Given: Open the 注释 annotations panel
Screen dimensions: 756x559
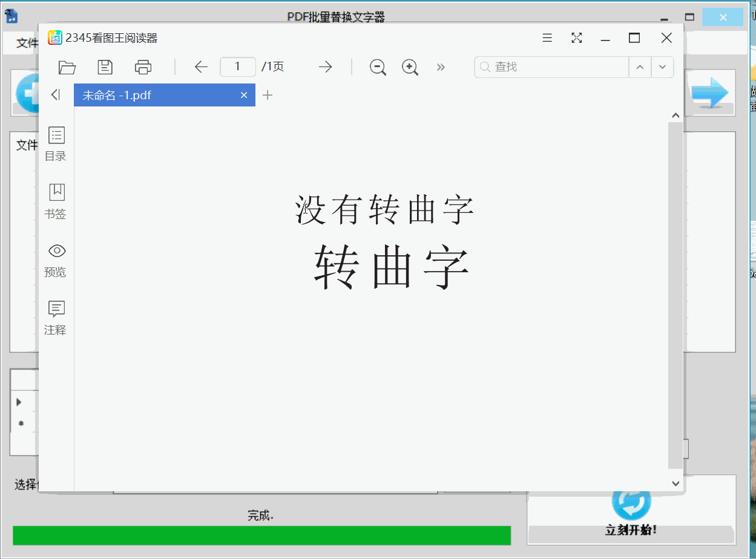Looking at the screenshot, I should pyautogui.click(x=56, y=318).
